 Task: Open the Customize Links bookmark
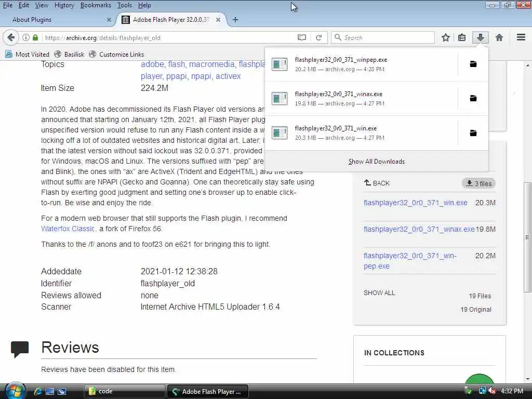(116, 54)
